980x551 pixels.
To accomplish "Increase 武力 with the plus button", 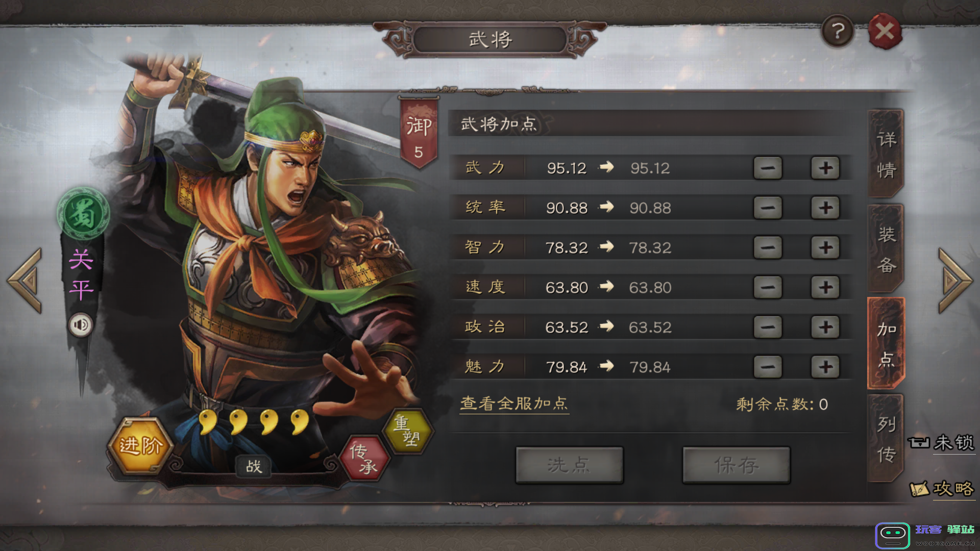I will pos(825,168).
